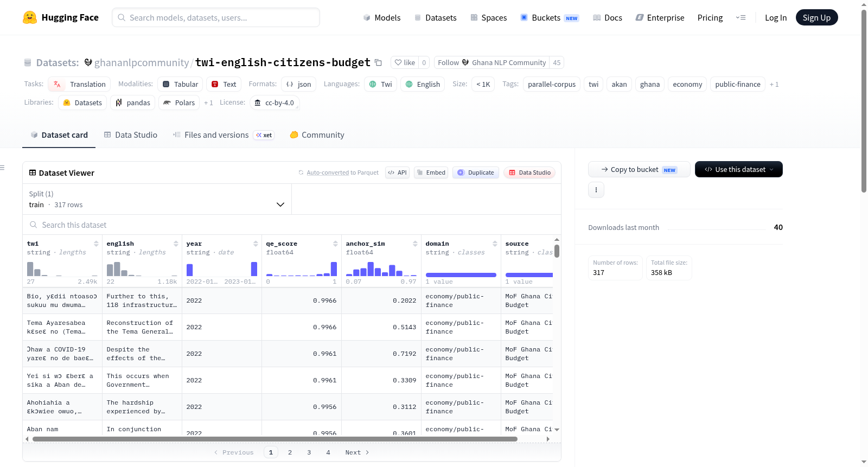Open Models in the top navigation

(x=382, y=17)
